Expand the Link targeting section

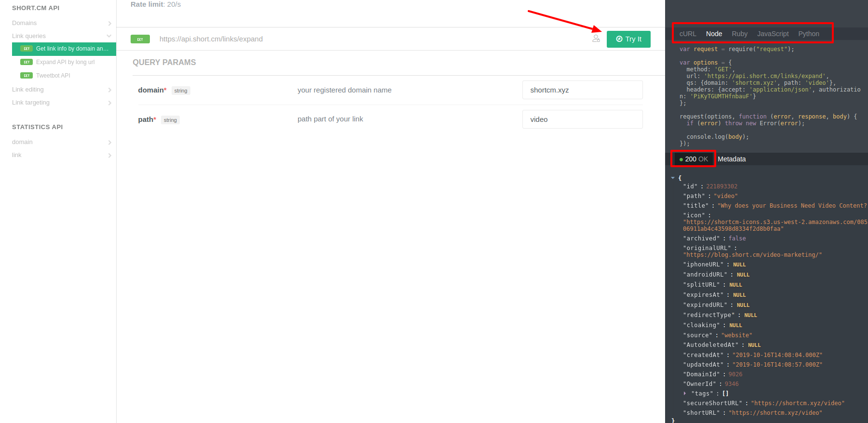[62, 103]
